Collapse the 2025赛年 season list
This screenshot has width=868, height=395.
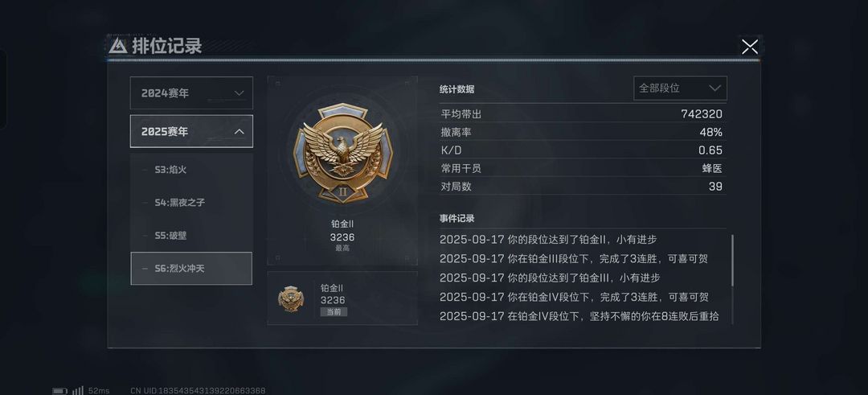point(191,131)
